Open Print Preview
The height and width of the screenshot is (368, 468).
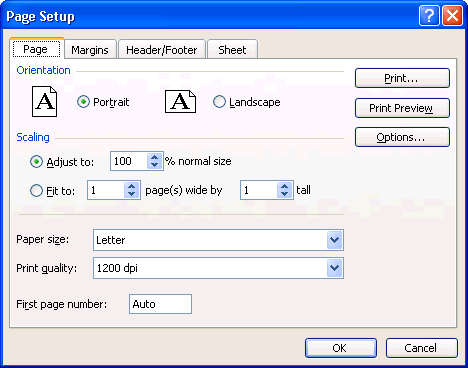(x=402, y=108)
